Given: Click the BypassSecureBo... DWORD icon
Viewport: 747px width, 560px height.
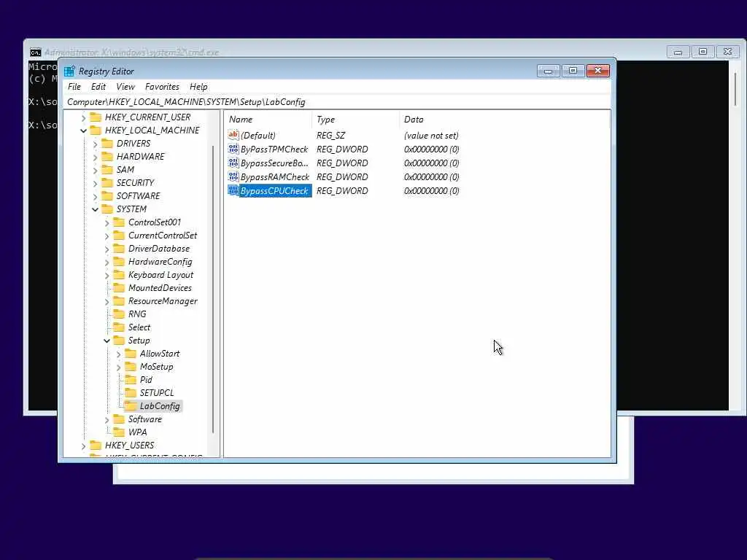Looking at the screenshot, I should click(233, 163).
